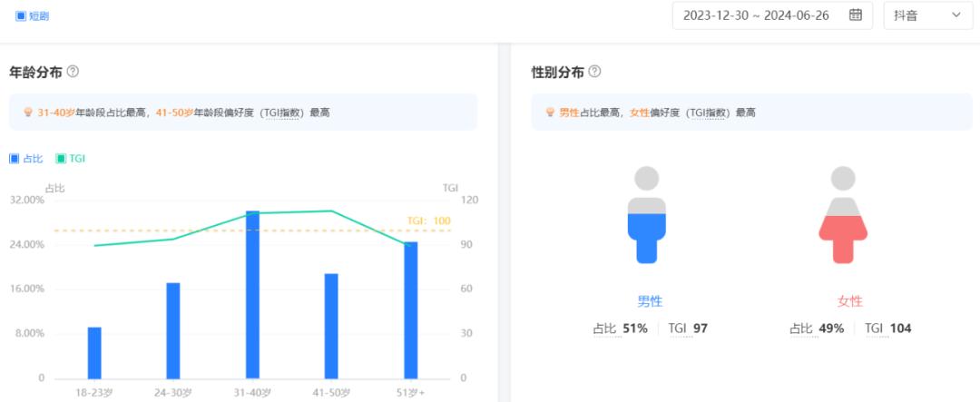Click highlighted 31-40岁 text in insight banner
980x402 pixels.
56,113
